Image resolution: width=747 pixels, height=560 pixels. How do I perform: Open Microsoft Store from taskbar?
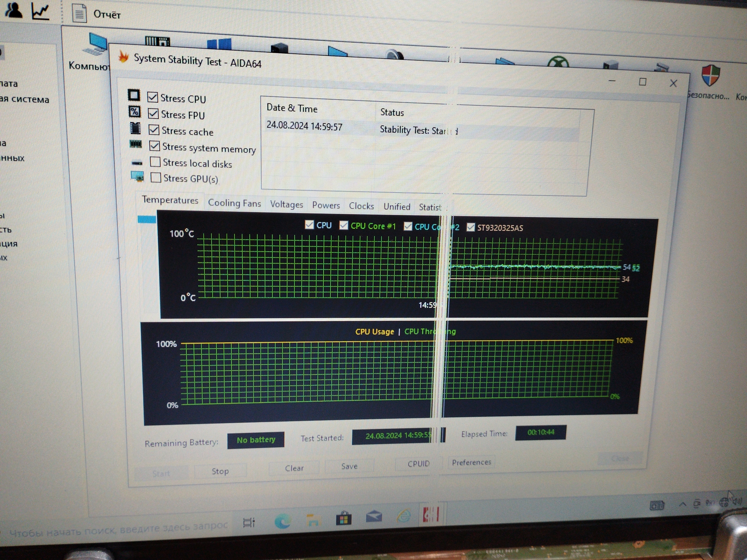click(x=344, y=518)
